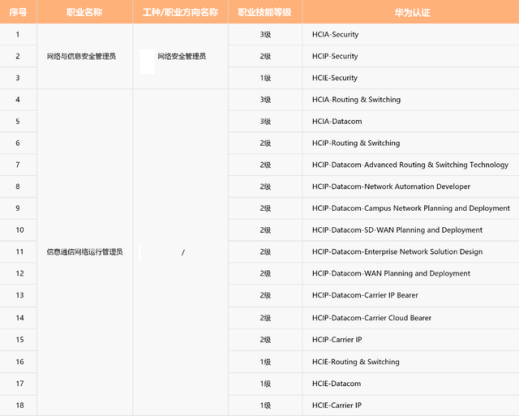Click row number 15 cell
Screen dimensions: 520x417
click(x=18, y=339)
